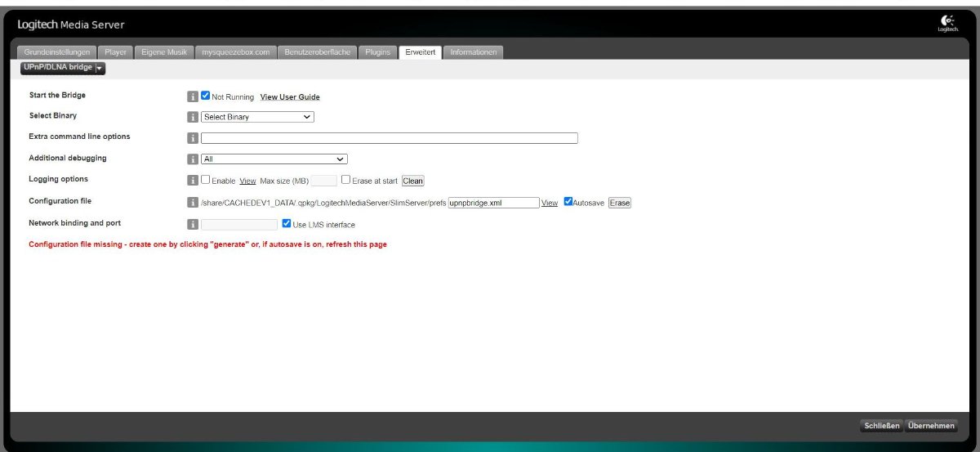The width and height of the screenshot is (980, 452).
Task: Expand the Additional debugging dropdown
Action: coord(274,159)
